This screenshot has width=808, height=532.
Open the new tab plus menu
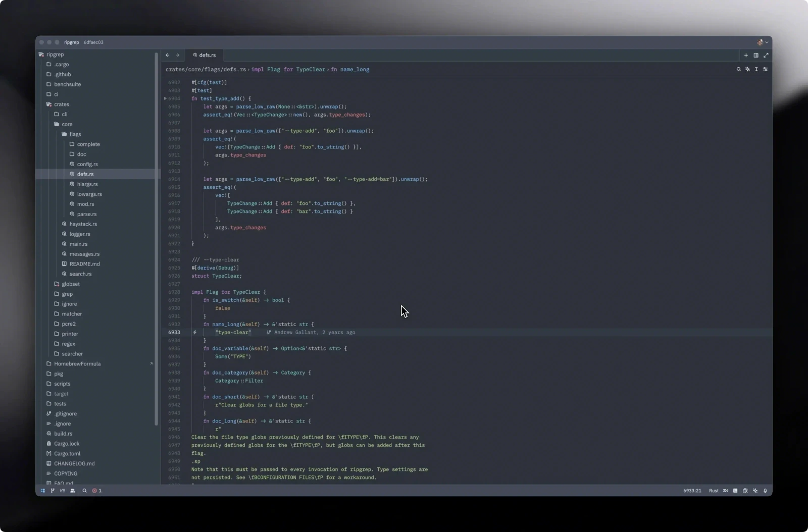746,55
